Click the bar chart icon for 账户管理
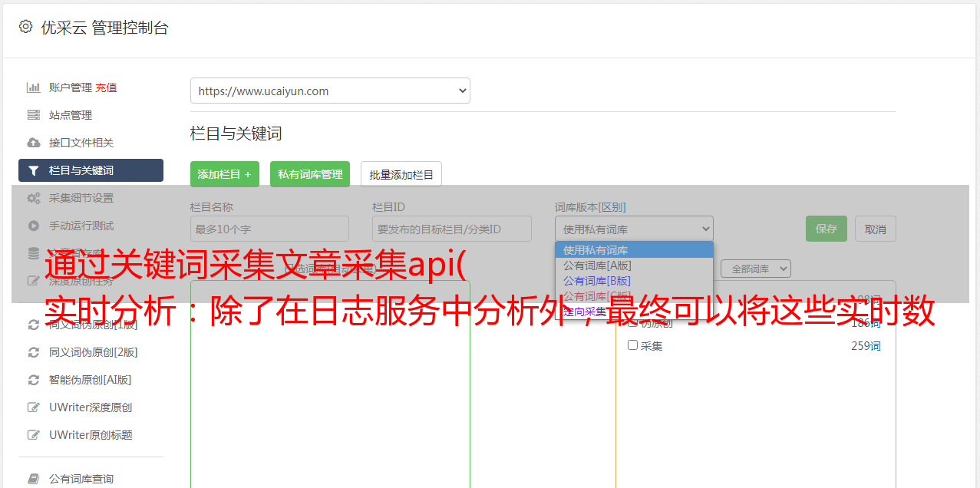 (34, 87)
